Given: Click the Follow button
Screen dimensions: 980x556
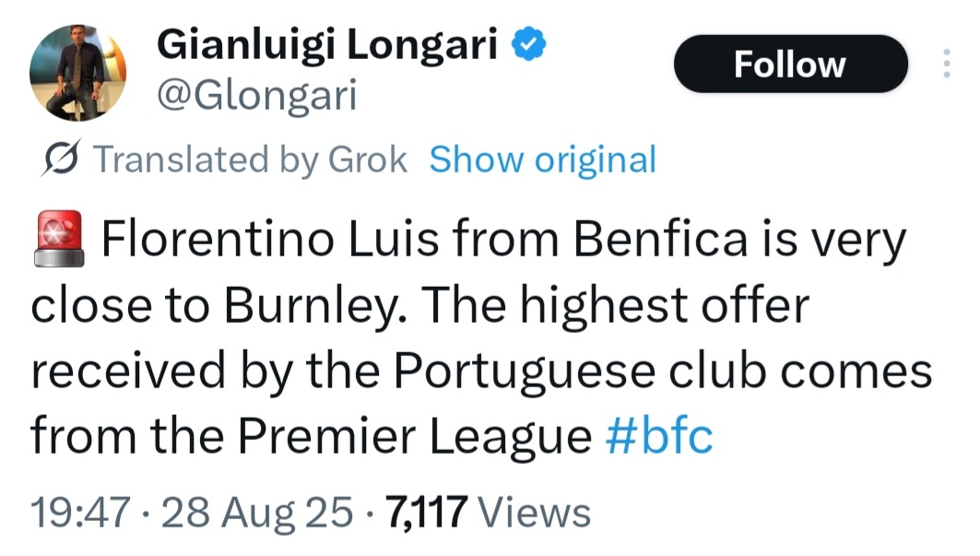Looking at the screenshot, I should (790, 64).
